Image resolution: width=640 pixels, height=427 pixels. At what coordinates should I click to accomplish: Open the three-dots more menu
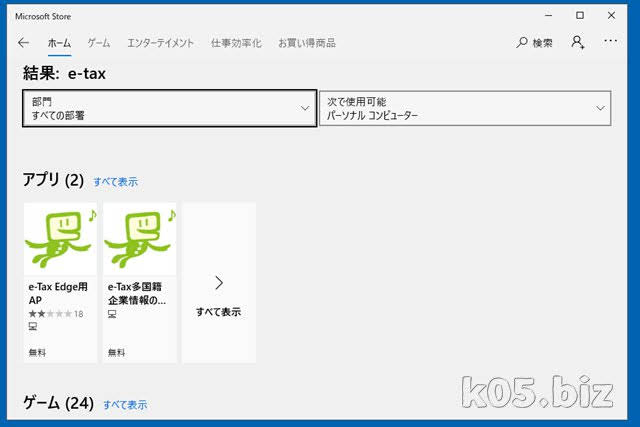coord(611,40)
